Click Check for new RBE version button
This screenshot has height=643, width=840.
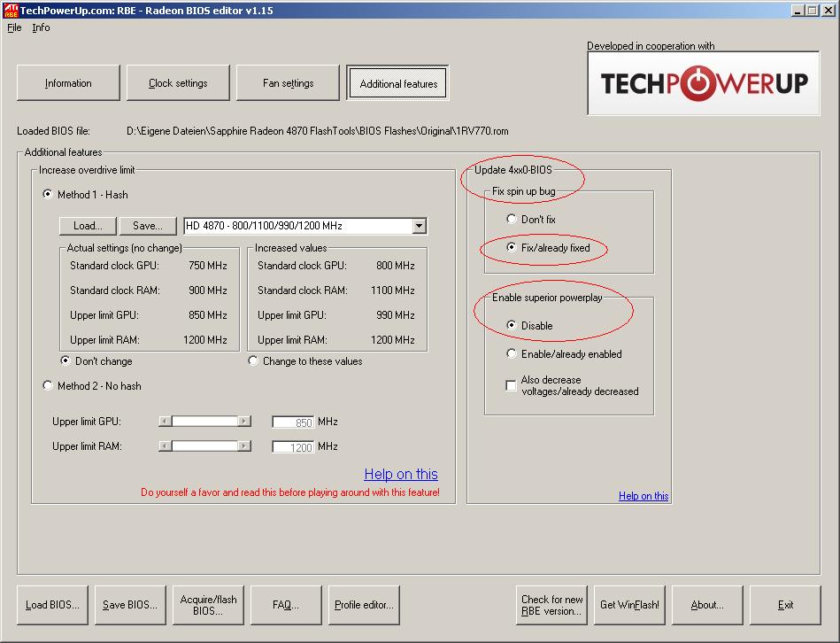(x=551, y=605)
